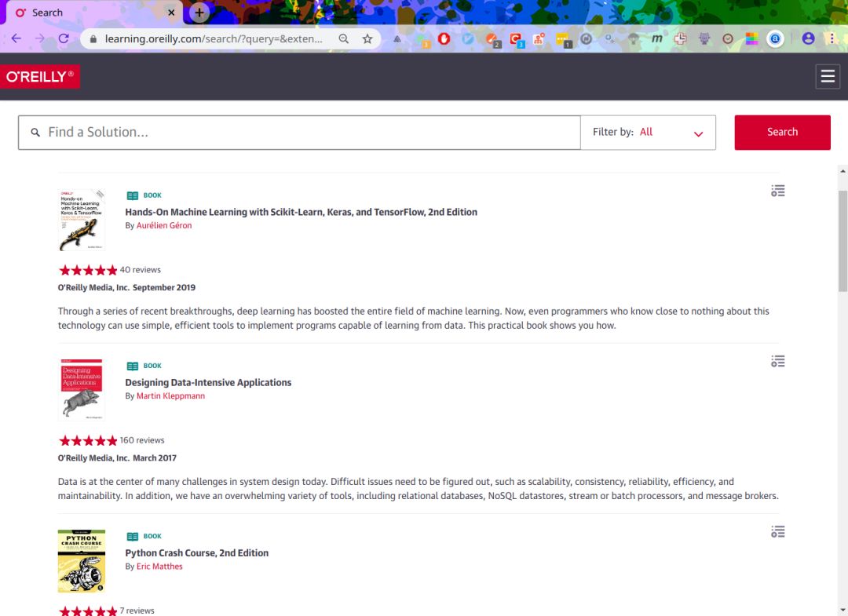
Task: Add Designing Data-Intensive Applications to a playlist
Action: 777,361
